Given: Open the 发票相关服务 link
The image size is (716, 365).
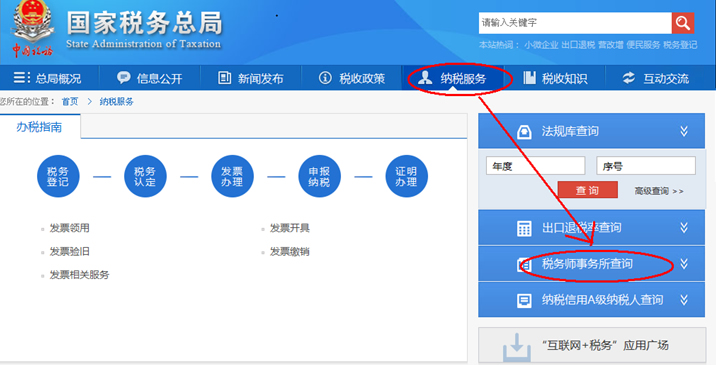Looking at the screenshot, I should (79, 275).
